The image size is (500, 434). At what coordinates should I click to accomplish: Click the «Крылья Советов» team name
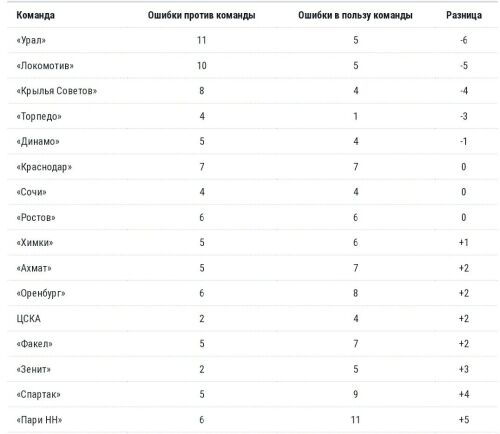57,91
